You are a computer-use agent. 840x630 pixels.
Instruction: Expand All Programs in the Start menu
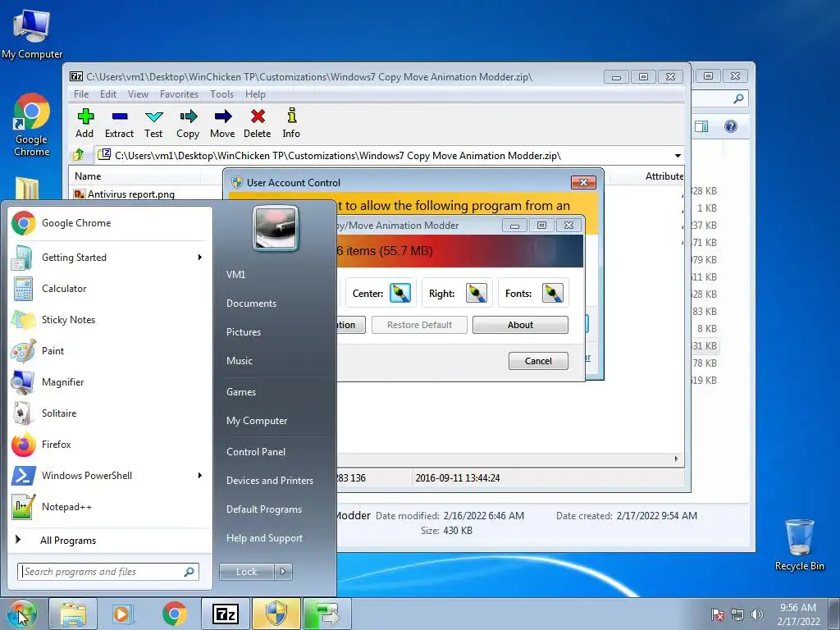109,541
